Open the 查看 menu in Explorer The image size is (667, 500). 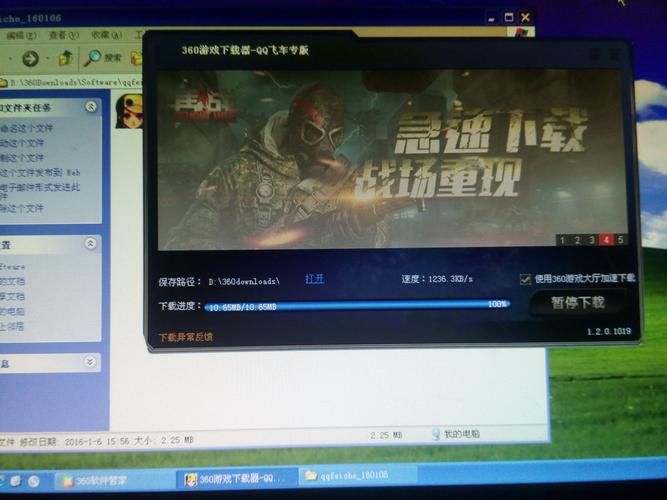64,35
